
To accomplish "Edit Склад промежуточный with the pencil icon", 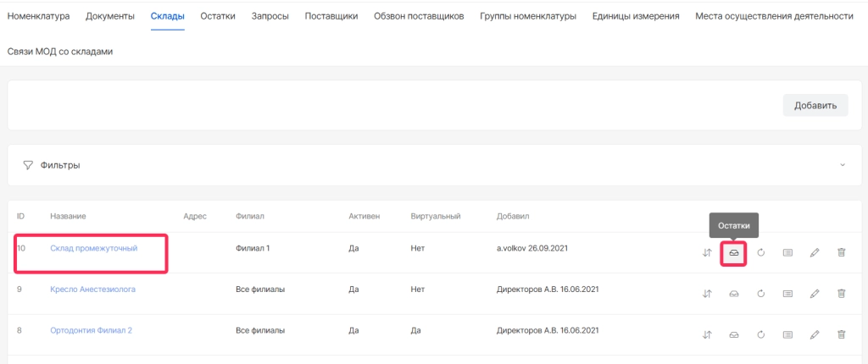I will [815, 253].
